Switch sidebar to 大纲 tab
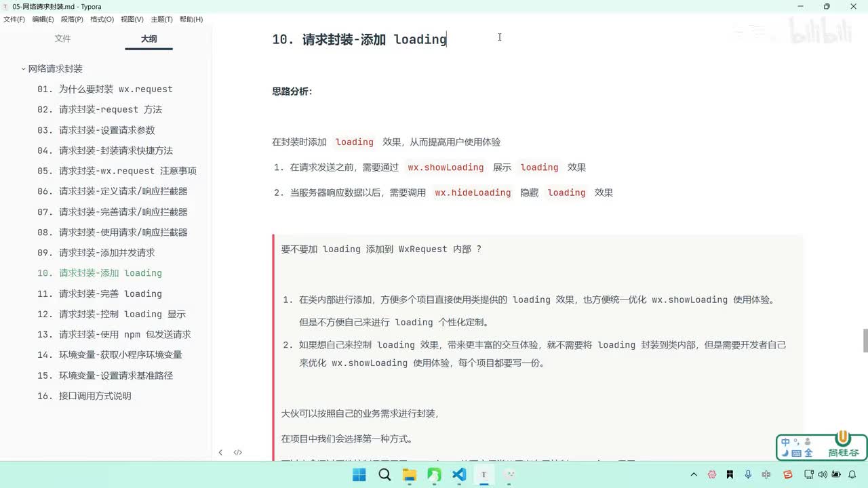The height and width of the screenshot is (488, 868). click(149, 39)
